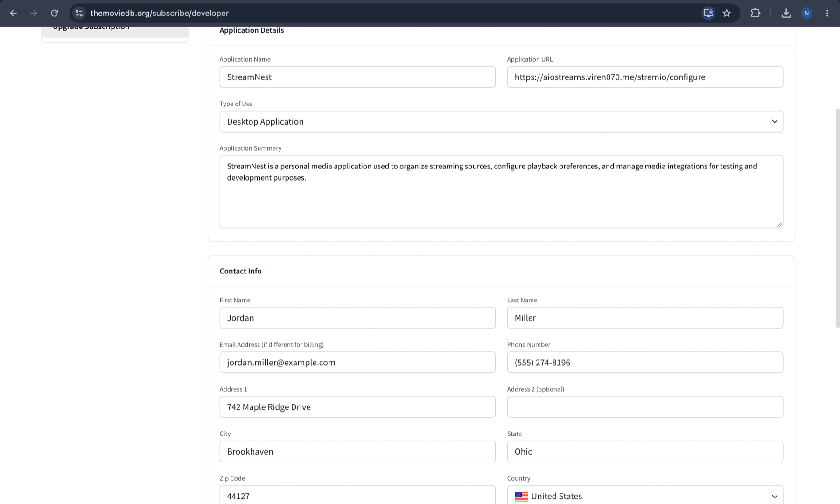840x504 pixels.
Task: Open the Chrome three-dot menu
Action: pos(827,13)
